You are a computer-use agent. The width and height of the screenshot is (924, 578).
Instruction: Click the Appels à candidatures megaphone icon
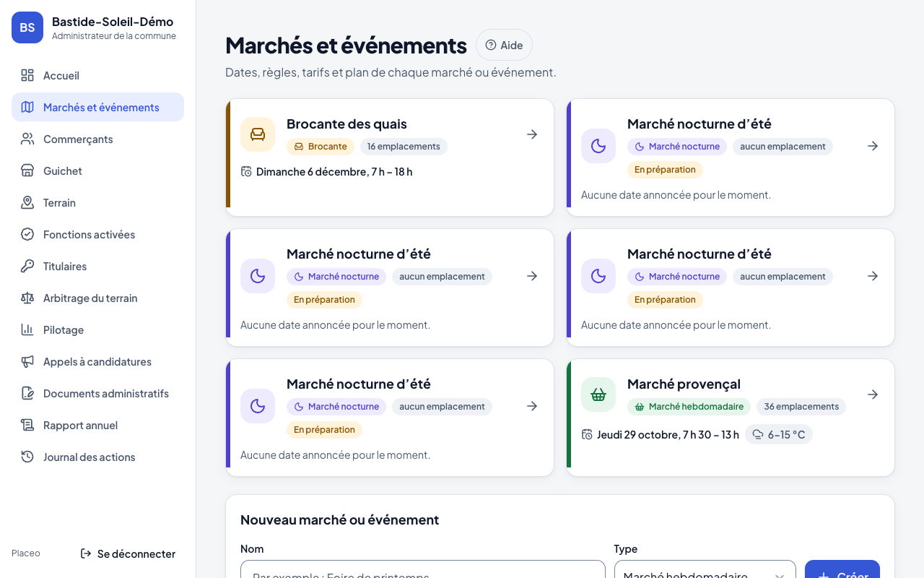tap(27, 361)
